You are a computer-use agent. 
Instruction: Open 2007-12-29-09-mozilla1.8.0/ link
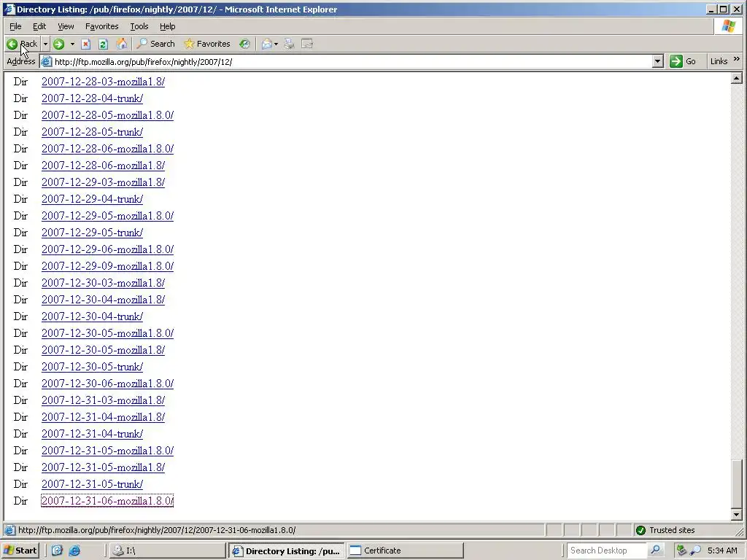(107, 266)
